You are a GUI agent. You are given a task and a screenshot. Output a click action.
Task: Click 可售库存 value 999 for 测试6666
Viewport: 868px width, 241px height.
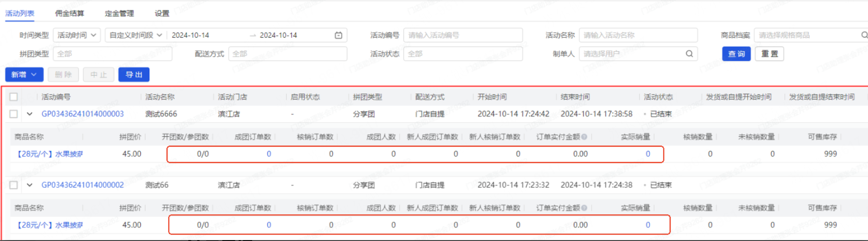[830, 154]
